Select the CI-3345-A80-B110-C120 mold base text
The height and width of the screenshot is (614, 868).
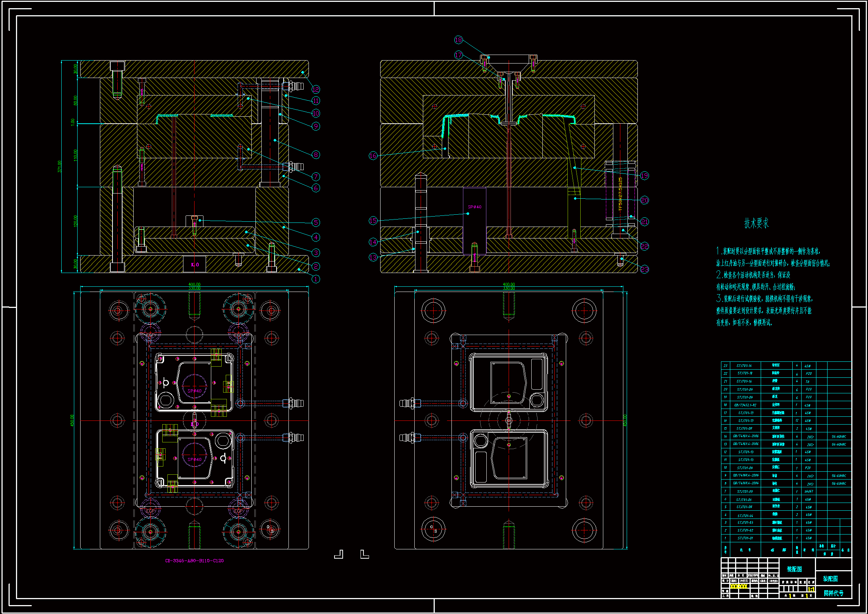coord(194,561)
